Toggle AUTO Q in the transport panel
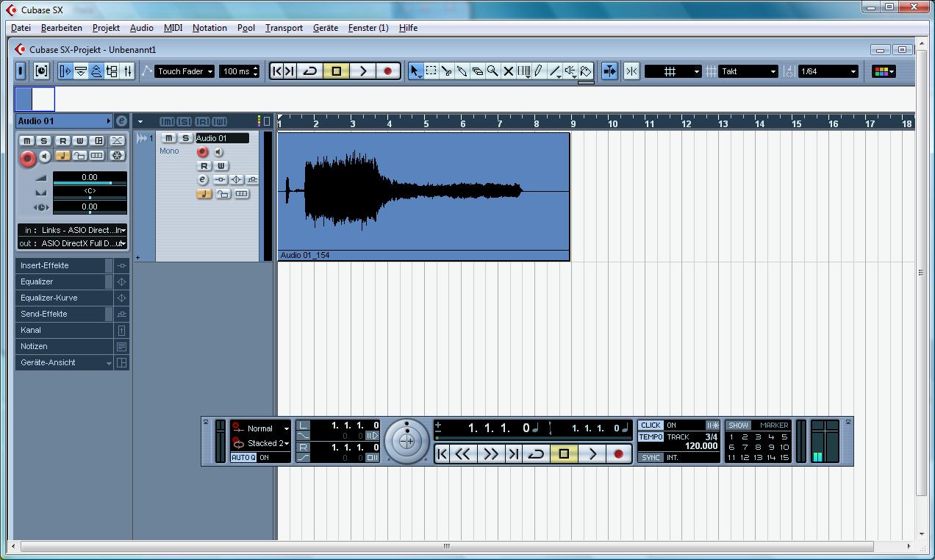This screenshot has height=560, width=935. [x=243, y=457]
